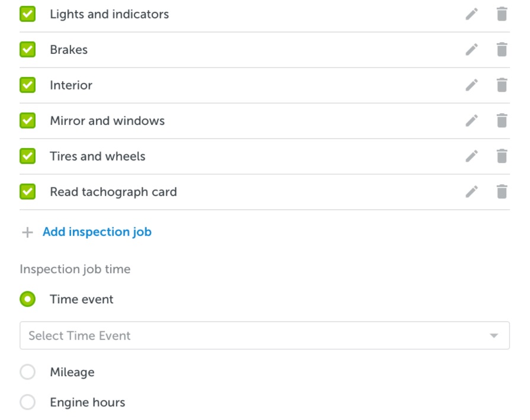Delete the Mirror and windows job
This screenshot has height=420, width=530.
coord(502,121)
